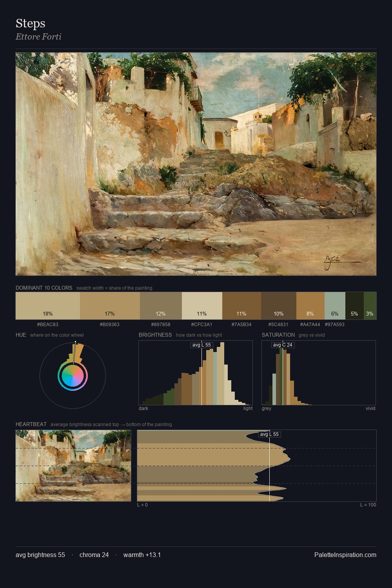Click hex code '#CFC3A1'

[x=202, y=325]
